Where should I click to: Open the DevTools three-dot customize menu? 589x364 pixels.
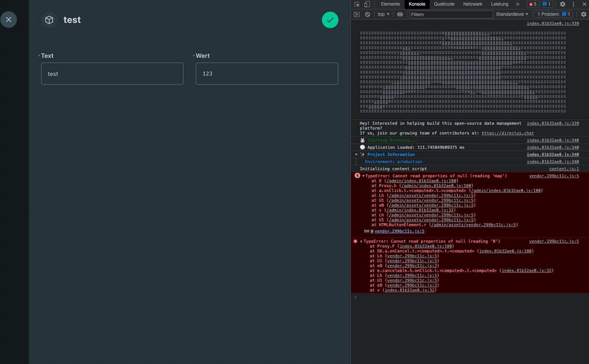pyautogui.click(x=573, y=4)
